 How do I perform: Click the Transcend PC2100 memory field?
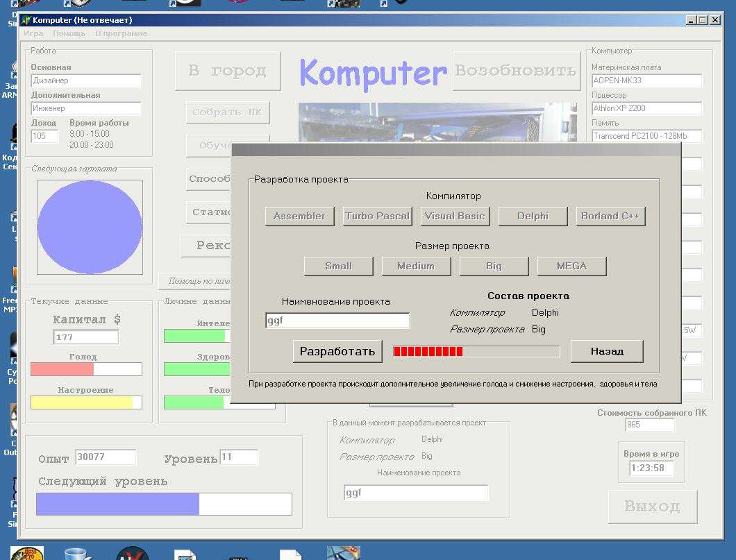[646, 136]
